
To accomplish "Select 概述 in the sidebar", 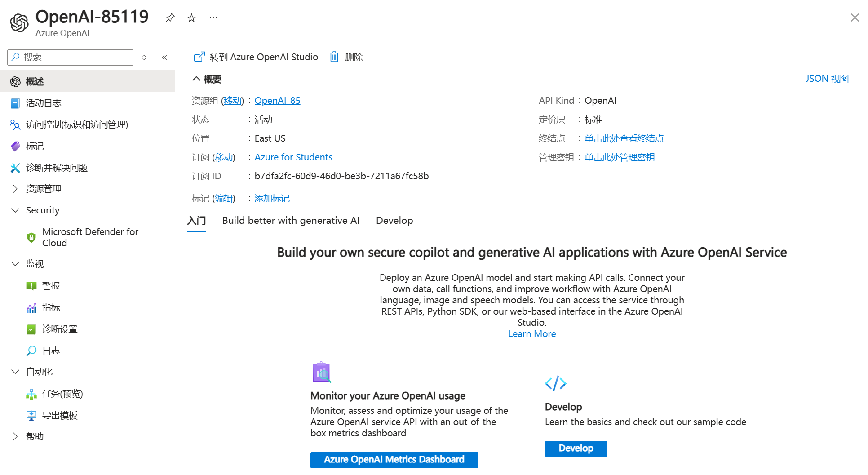I will 88,81.
